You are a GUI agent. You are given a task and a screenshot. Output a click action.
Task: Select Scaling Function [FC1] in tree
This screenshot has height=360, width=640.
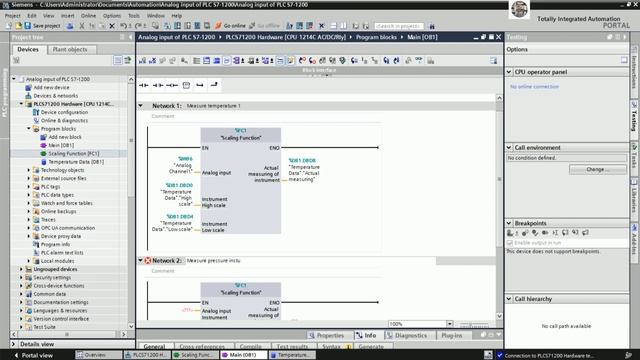pyautogui.click(x=73, y=153)
